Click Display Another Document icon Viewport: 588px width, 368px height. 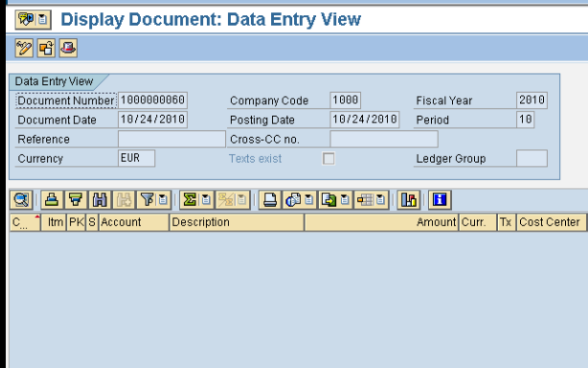coord(46,48)
